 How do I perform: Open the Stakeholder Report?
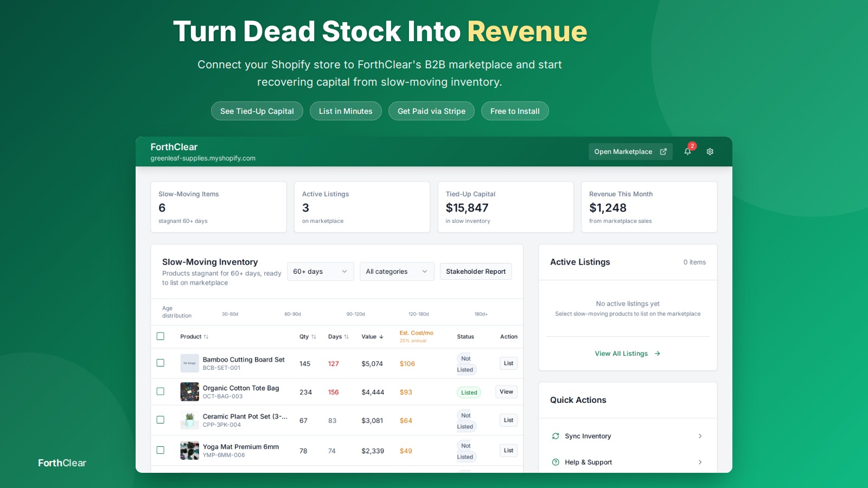[476, 272]
